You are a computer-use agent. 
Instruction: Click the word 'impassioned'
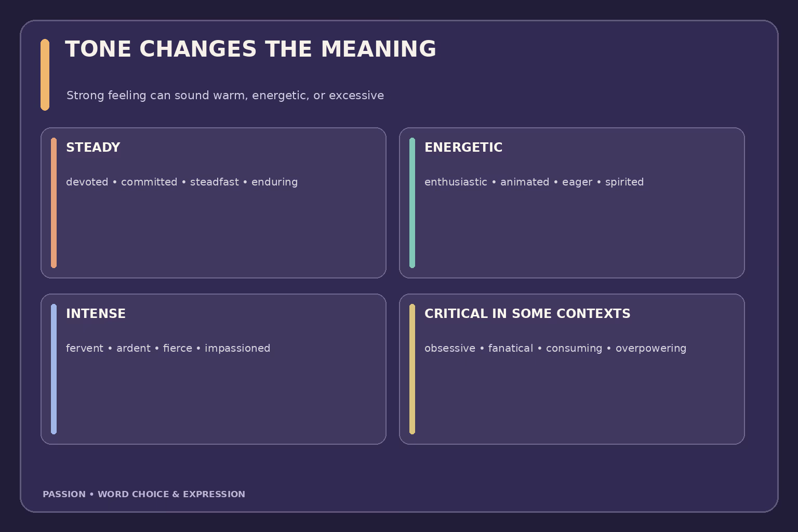237,349
